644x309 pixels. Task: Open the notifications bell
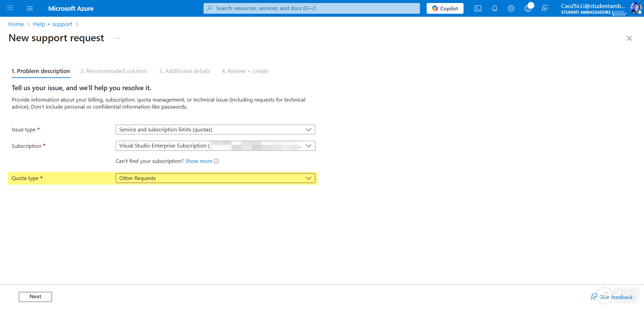click(494, 8)
